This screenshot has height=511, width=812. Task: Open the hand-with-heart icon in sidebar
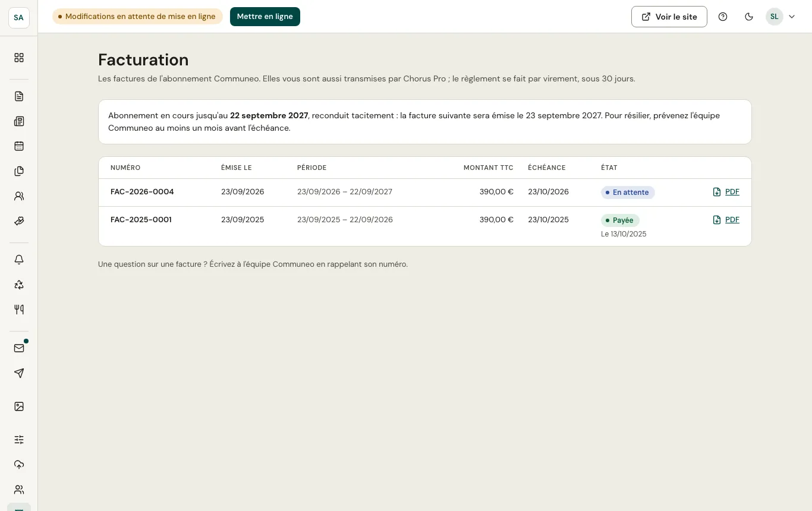coord(19,221)
